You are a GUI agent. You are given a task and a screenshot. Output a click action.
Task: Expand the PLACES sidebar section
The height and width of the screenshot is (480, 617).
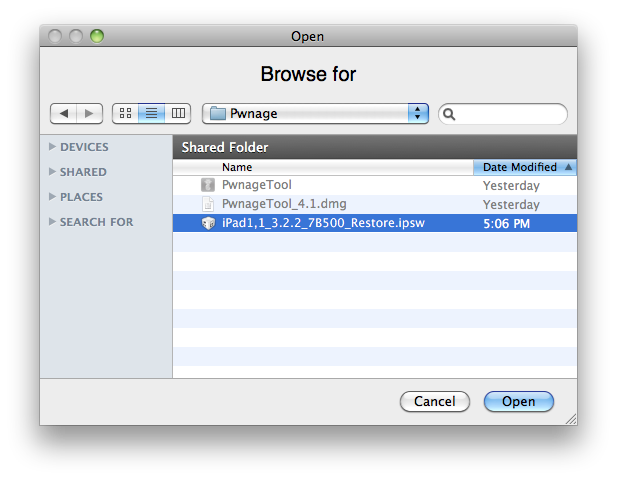[x=53, y=197]
